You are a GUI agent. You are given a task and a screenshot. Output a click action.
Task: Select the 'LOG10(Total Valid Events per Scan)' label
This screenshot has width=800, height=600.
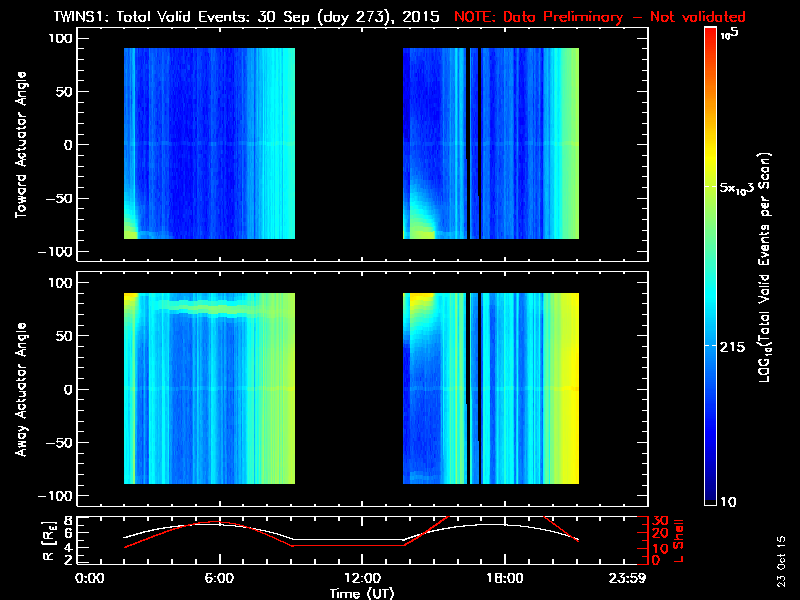point(764,267)
